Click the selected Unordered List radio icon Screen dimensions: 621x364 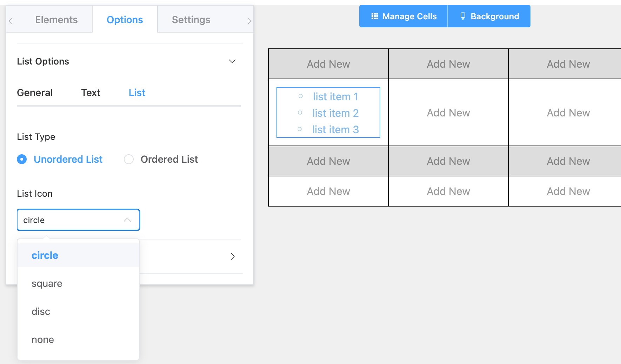click(x=21, y=159)
